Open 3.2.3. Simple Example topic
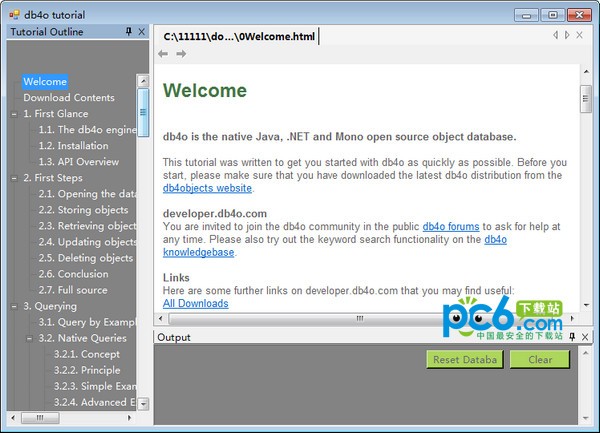Screen dimensions: 600x433 (x=95, y=387)
